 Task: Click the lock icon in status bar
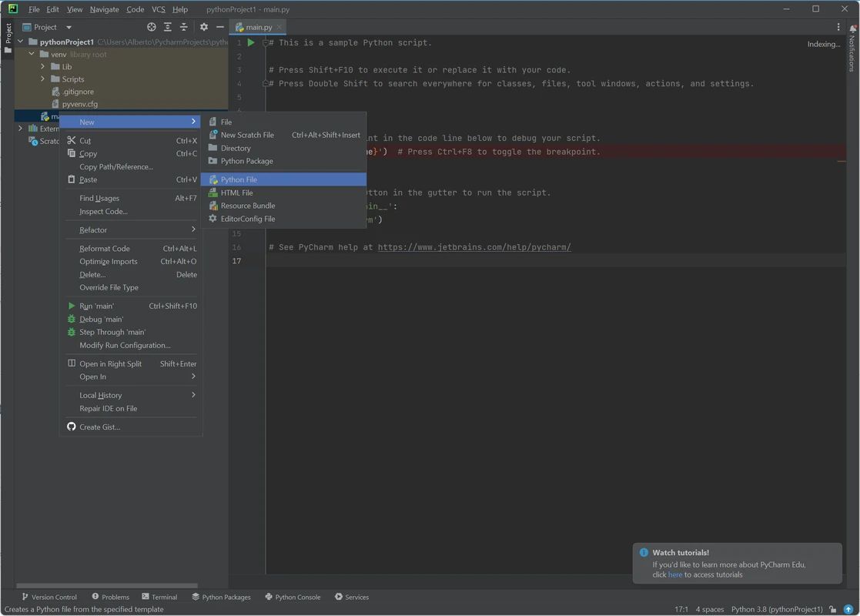(833, 609)
